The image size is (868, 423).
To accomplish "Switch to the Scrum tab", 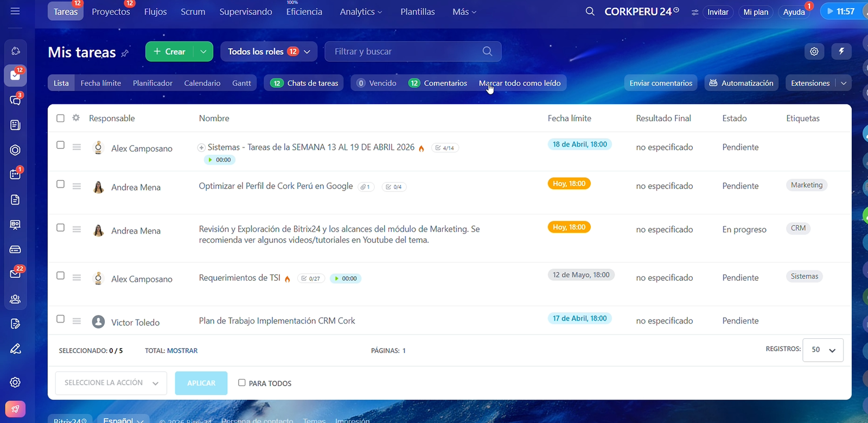I will point(193,11).
